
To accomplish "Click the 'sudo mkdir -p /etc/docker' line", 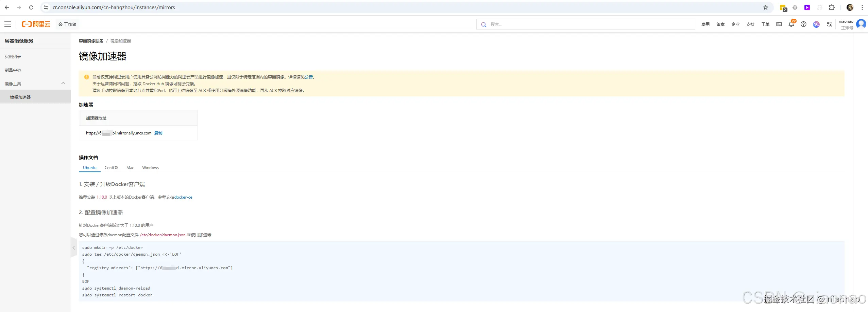I will tap(113, 247).
